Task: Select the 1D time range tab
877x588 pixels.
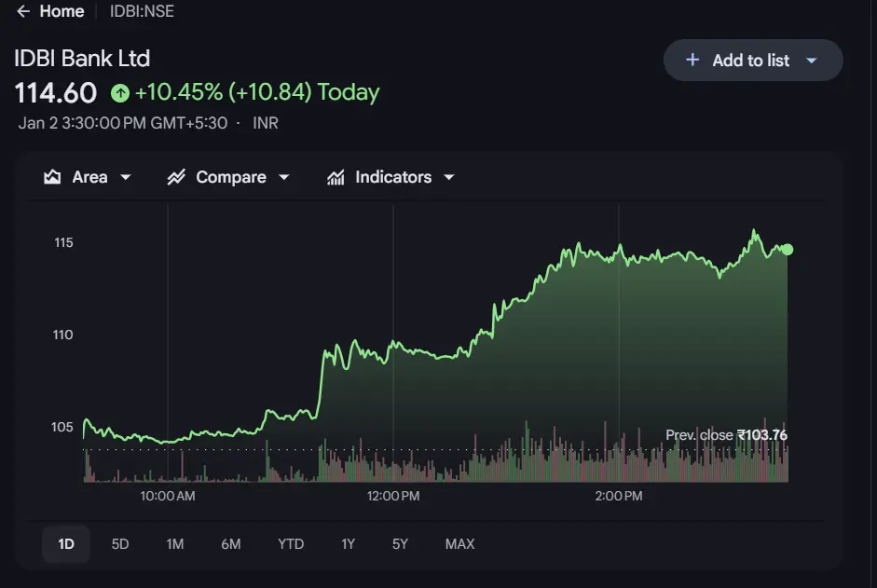Action: 66,544
